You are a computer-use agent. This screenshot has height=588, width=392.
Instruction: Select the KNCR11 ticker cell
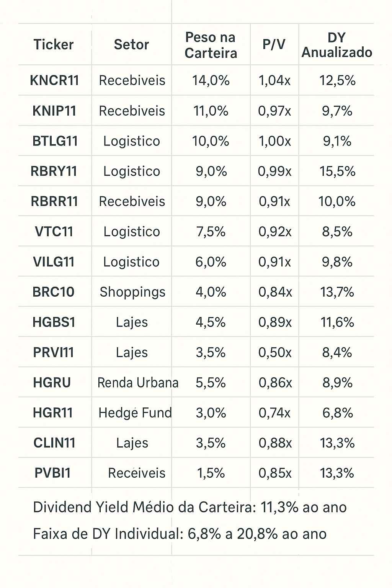54,80
